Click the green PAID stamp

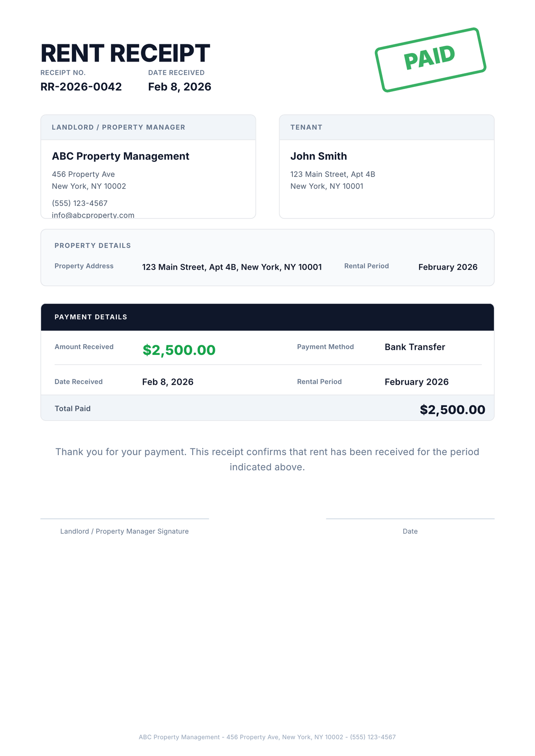pyautogui.click(x=430, y=60)
